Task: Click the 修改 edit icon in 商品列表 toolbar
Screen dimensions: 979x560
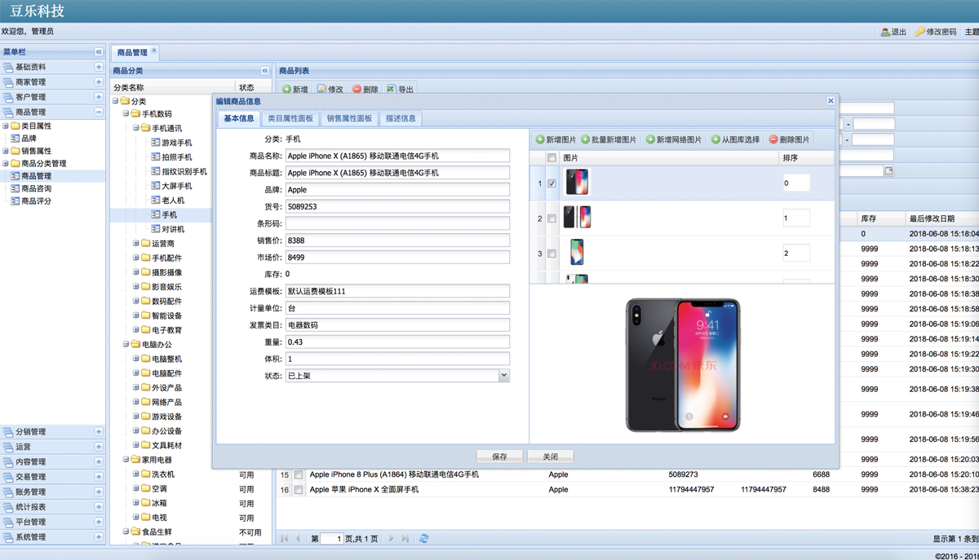Action: coord(322,89)
